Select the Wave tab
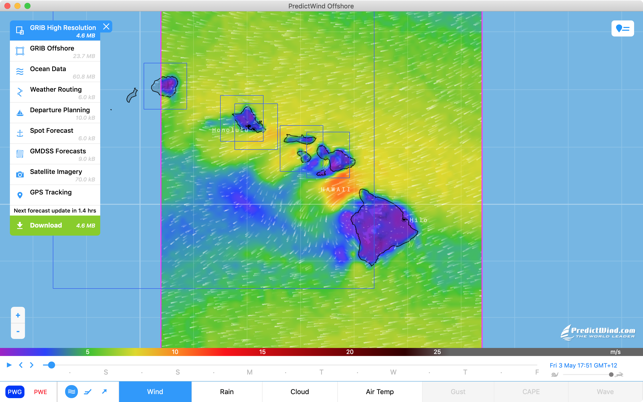Viewport: 643px width, 402px height. 605,392
